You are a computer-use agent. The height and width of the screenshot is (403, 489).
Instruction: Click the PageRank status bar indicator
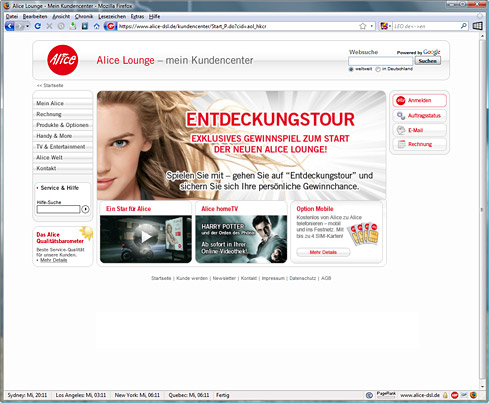[386, 395]
